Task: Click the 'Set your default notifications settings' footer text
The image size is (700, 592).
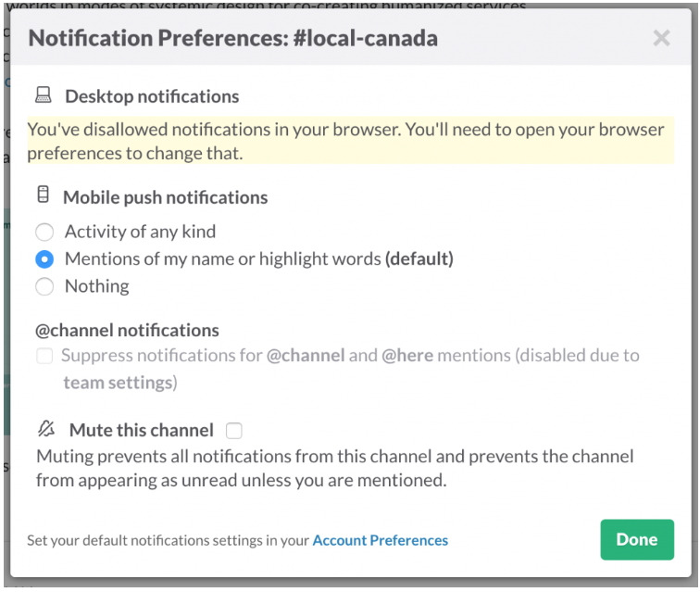Action: (x=169, y=540)
